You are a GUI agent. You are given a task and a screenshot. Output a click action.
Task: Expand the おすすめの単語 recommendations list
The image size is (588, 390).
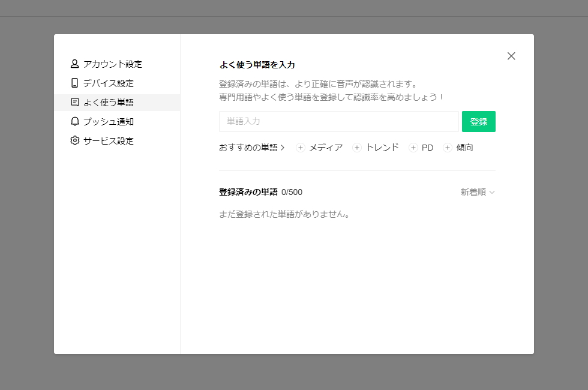(252, 147)
